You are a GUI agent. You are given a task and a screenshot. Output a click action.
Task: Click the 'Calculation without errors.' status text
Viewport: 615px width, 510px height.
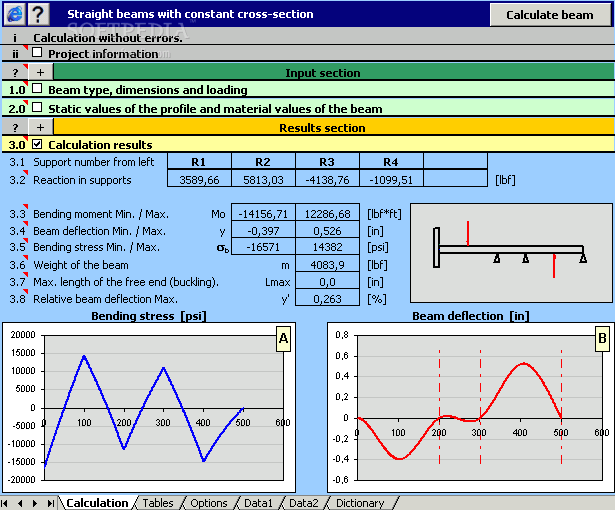[108, 38]
